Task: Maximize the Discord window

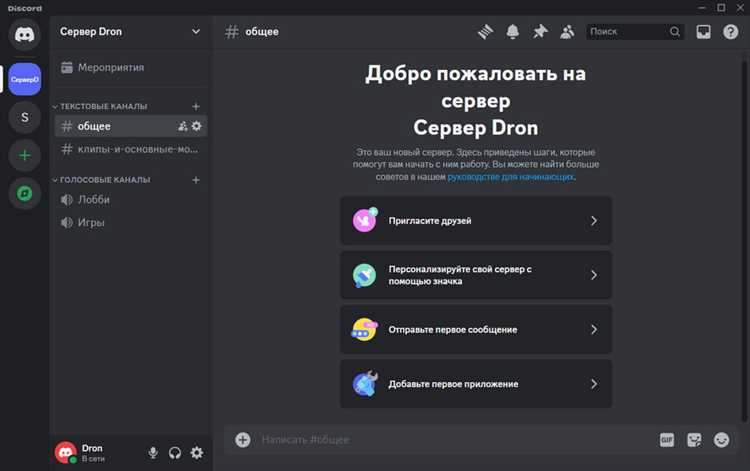Action: click(721, 7)
